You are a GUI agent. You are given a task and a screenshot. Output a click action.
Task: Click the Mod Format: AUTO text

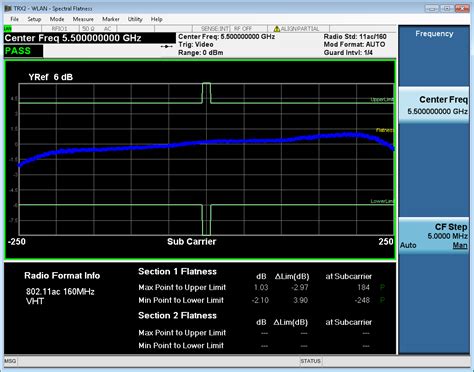click(x=354, y=45)
